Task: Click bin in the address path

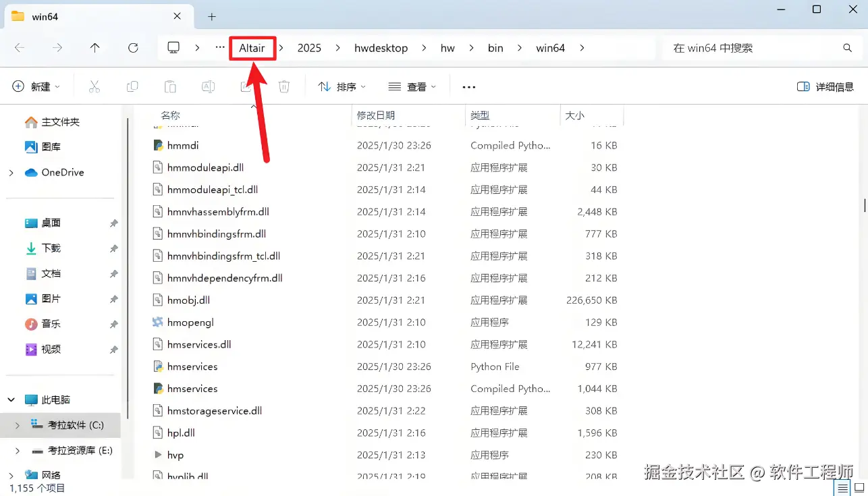Action: pos(495,48)
